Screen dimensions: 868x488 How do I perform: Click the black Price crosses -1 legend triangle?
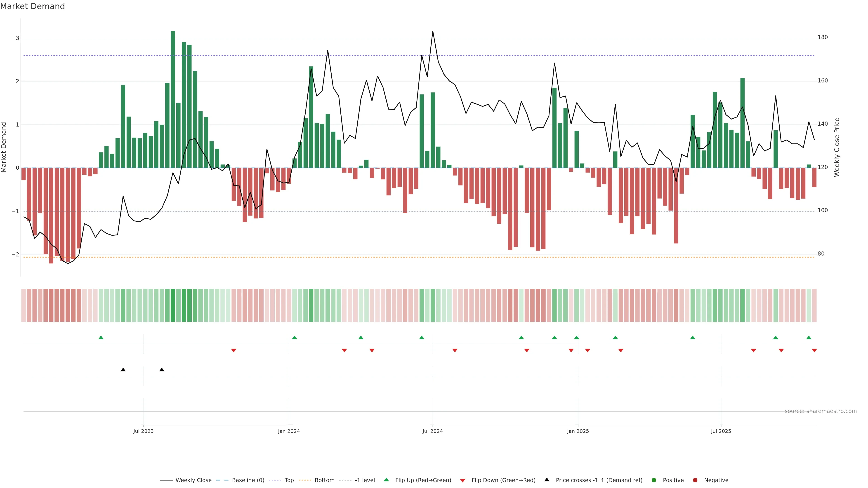(547, 480)
